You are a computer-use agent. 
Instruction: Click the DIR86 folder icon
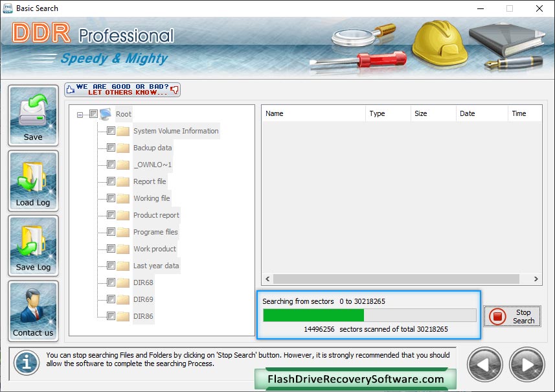123,316
